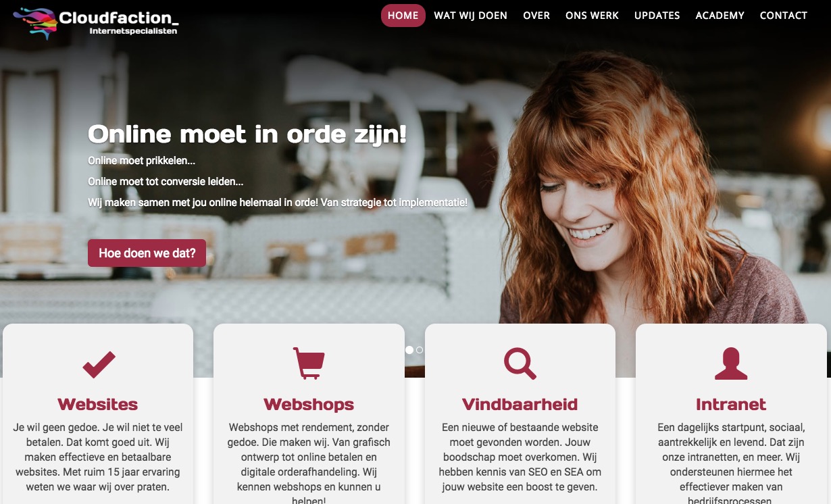
Task: Open the ACADEMY menu item
Action: [x=720, y=16]
